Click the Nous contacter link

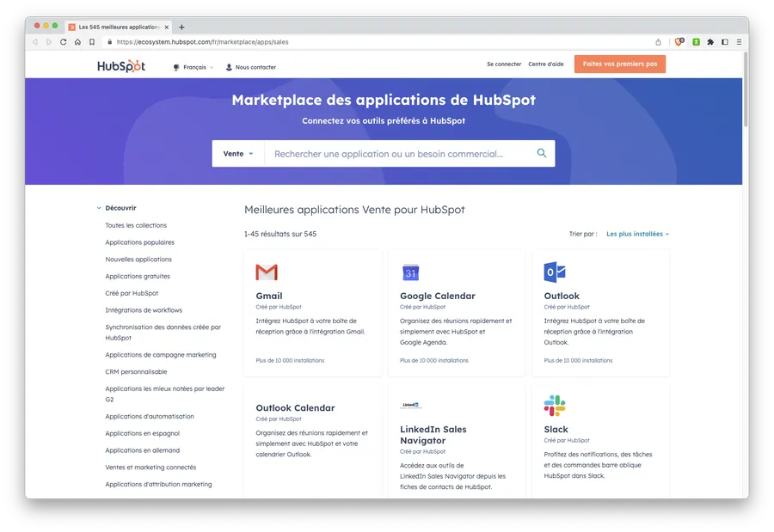coord(255,67)
